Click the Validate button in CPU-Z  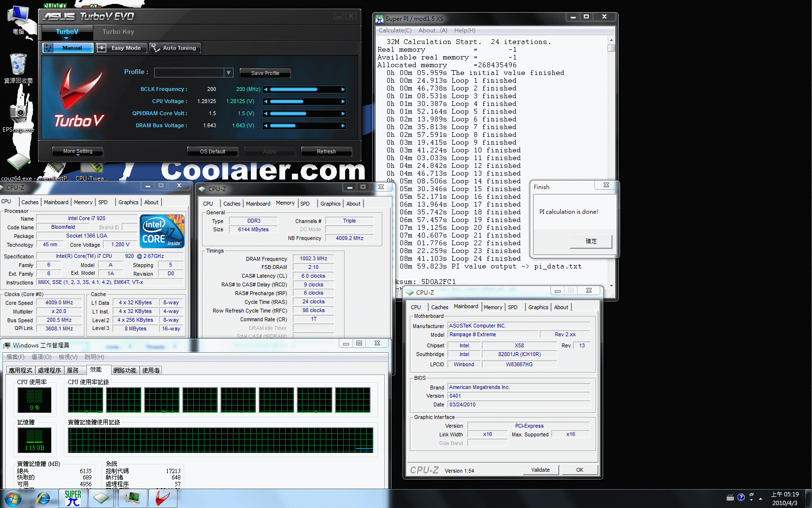pos(540,470)
